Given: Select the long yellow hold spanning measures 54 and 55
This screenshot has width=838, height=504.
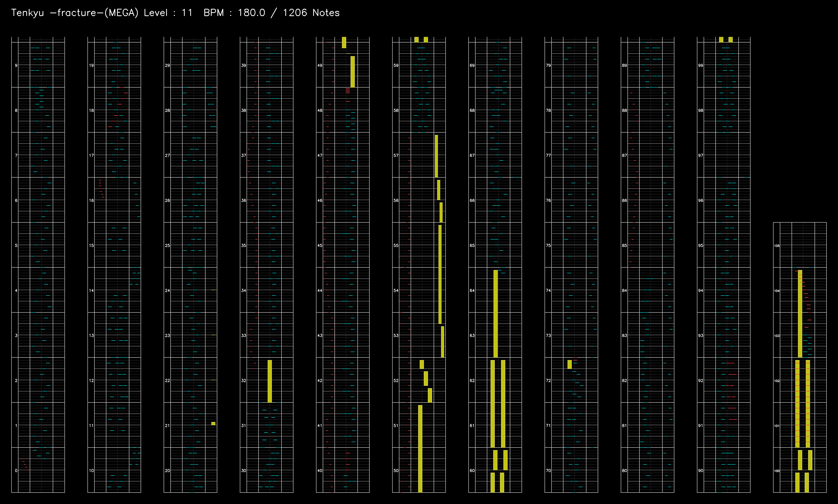Looking at the screenshot, I should click(440, 274).
